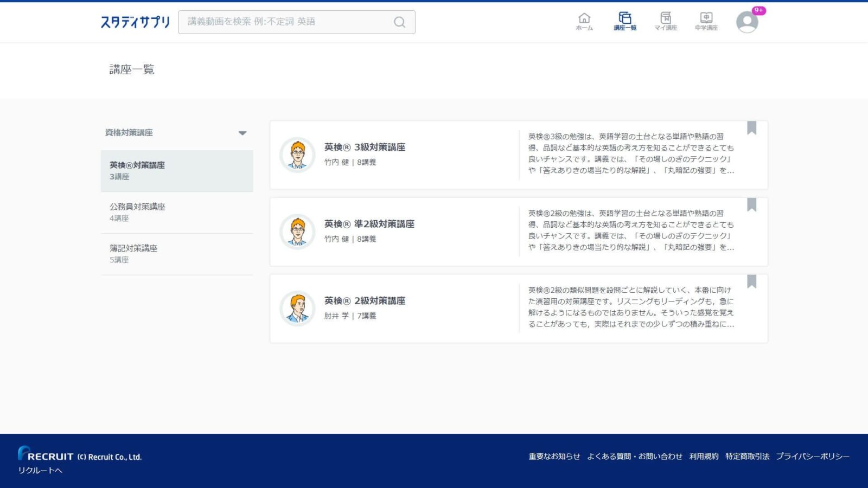Open the 英検® 3級対策講座 title
This screenshot has width=868, height=488.
365,147
